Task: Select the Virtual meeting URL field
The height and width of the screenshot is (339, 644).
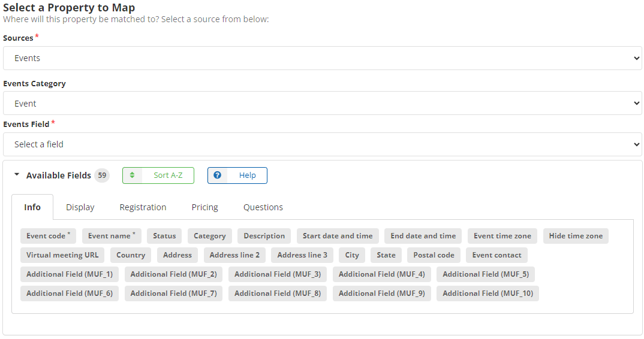Action: click(62, 255)
